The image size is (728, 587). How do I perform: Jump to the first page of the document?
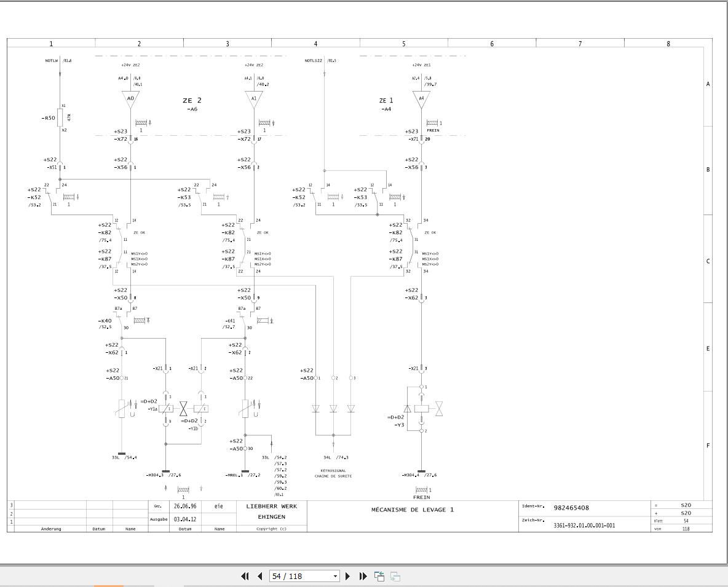pos(245,576)
